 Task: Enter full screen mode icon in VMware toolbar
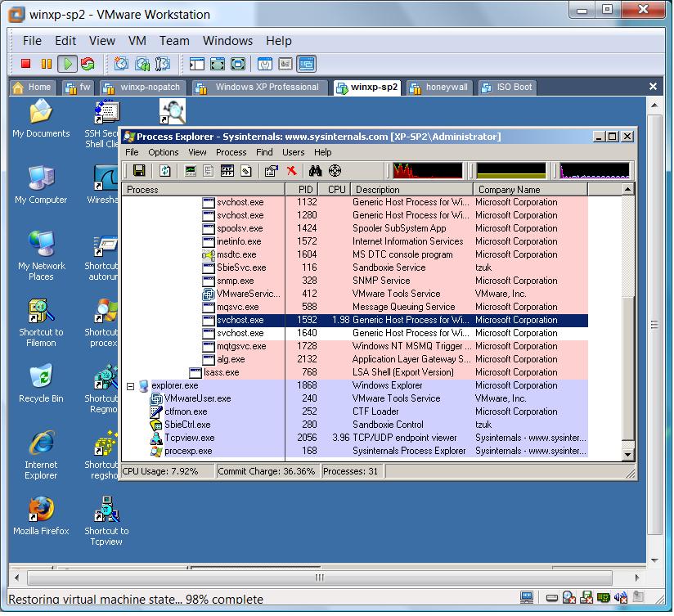pos(238,64)
